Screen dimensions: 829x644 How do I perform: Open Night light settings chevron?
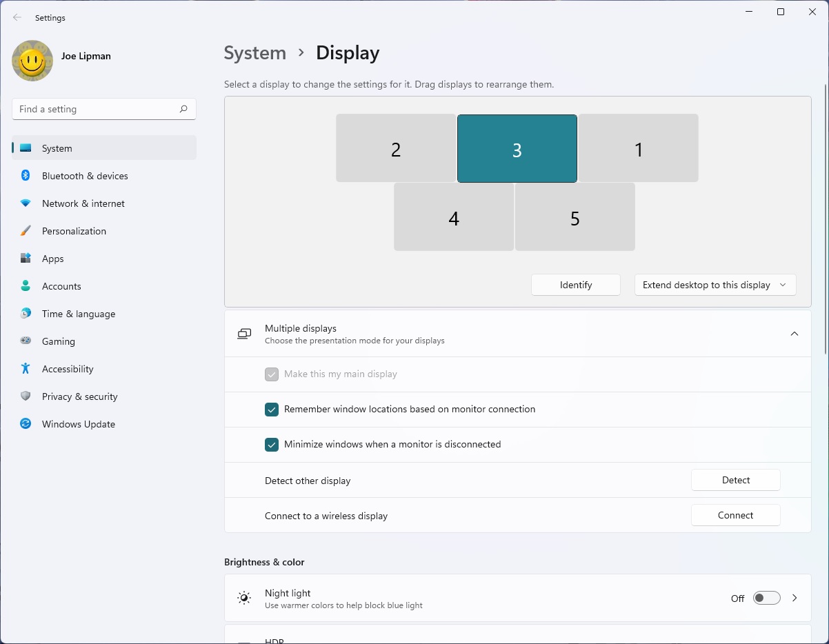pos(795,598)
